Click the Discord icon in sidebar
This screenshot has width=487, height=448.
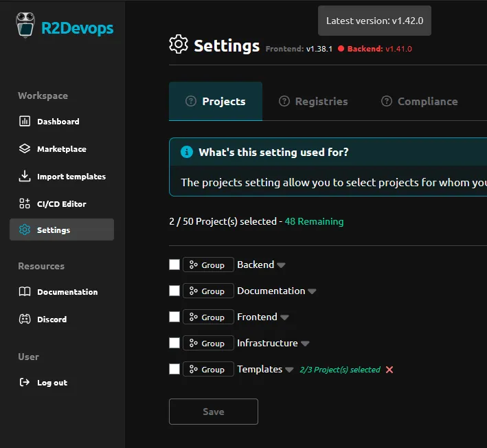(x=25, y=319)
